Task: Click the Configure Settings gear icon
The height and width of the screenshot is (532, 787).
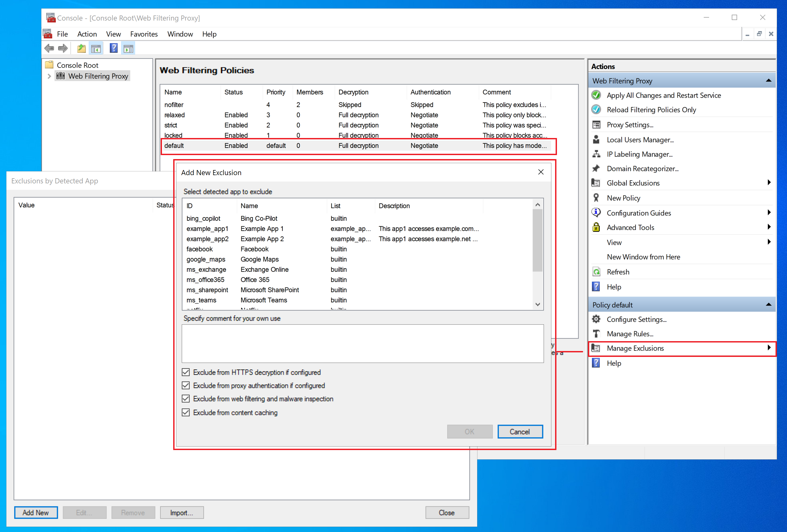Action: [x=596, y=319]
